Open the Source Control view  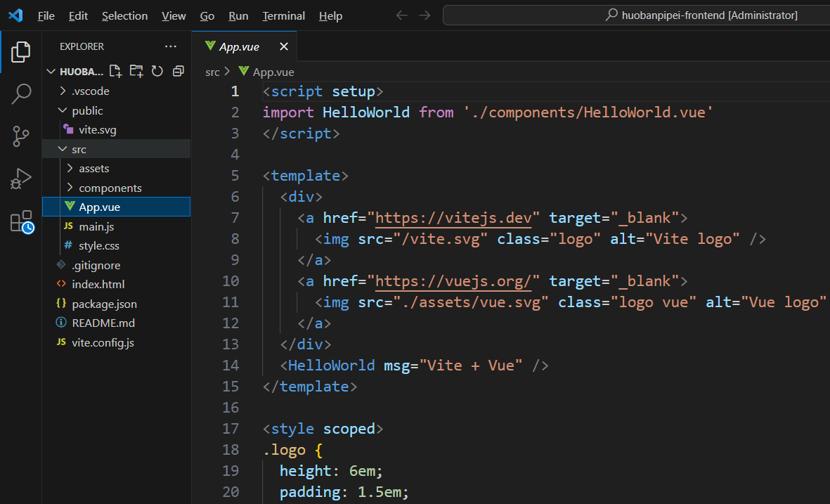pos(21,136)
